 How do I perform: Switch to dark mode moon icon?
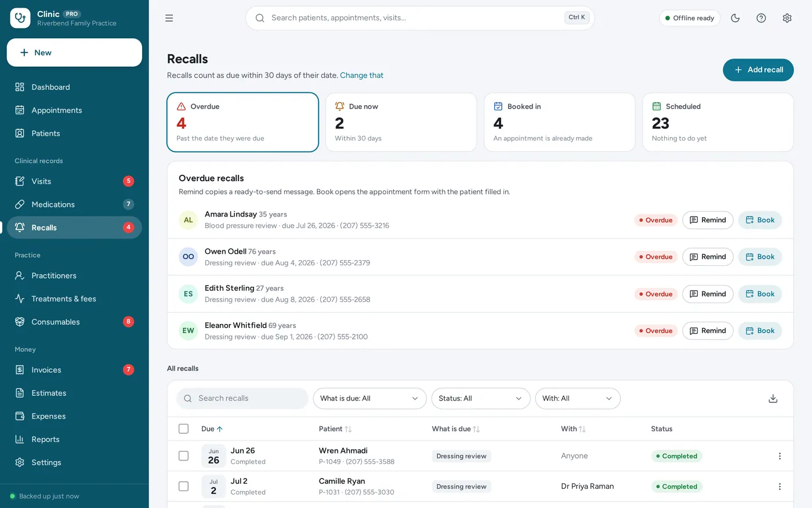735,18
